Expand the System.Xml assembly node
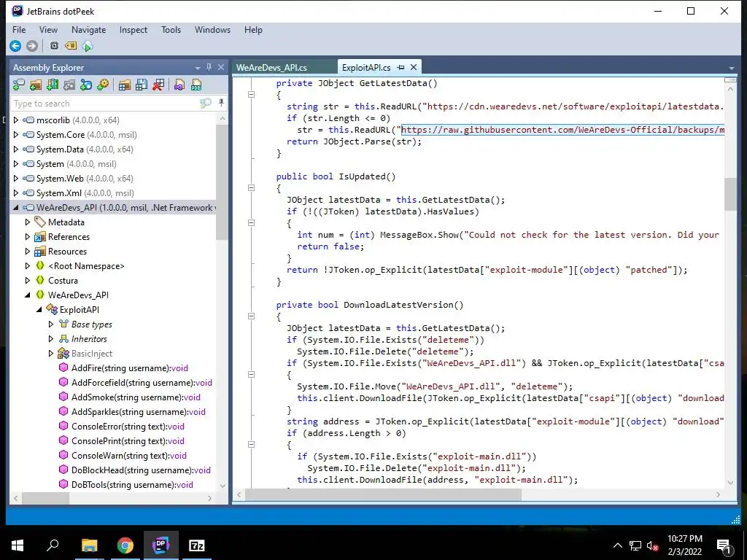This screenshot has width=747, height=560. [16, 192]
